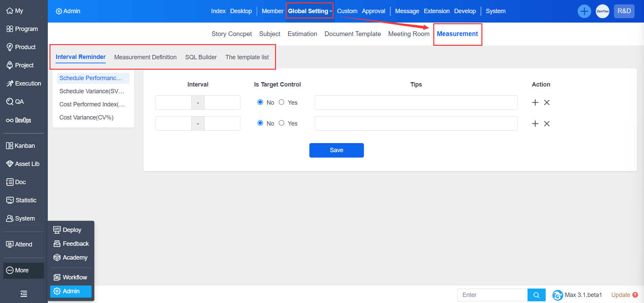Click the blue plus quick-create icon

pos(584,11)
